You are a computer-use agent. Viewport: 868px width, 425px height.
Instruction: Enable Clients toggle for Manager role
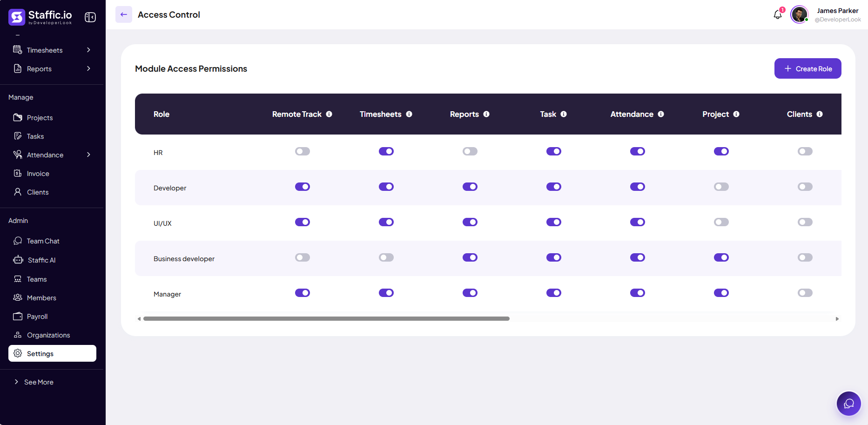pyautogui.click(x=805, y=293)
